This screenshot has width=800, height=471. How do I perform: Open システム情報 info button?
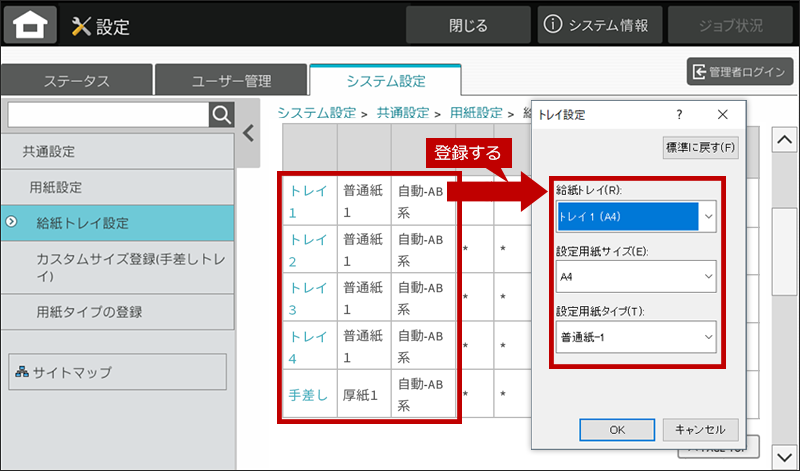(x=600, y=25)
